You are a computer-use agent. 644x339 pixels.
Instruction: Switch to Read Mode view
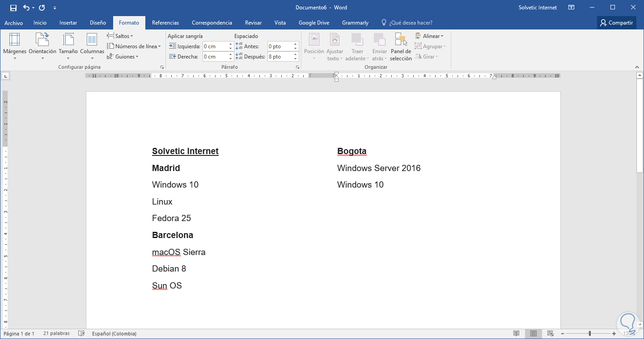[517, 334]
